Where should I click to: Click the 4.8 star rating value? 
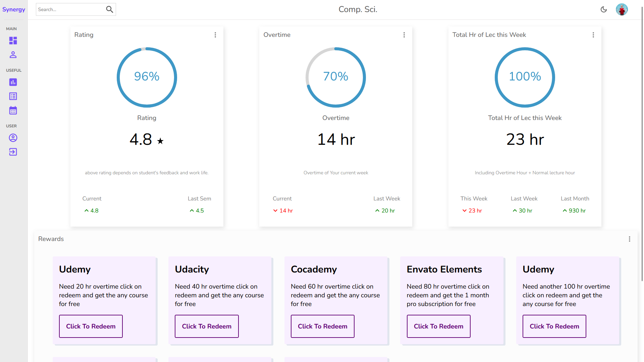click(141, 139)
